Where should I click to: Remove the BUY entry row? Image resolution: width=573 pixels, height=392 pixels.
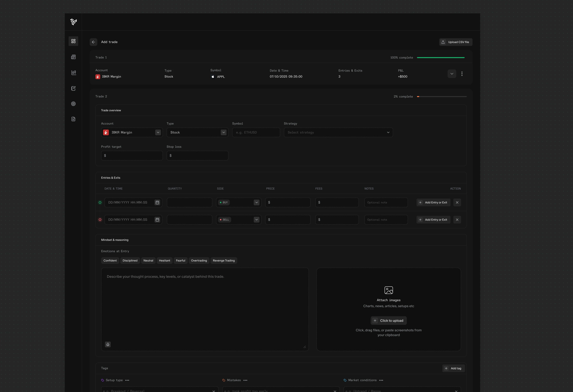(457, 202)
